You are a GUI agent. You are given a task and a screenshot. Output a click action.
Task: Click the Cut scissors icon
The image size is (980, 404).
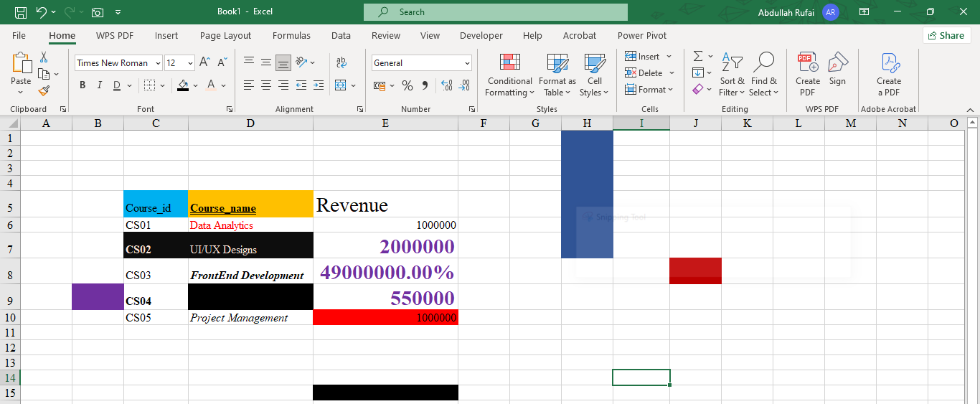[x=44, y=57]
